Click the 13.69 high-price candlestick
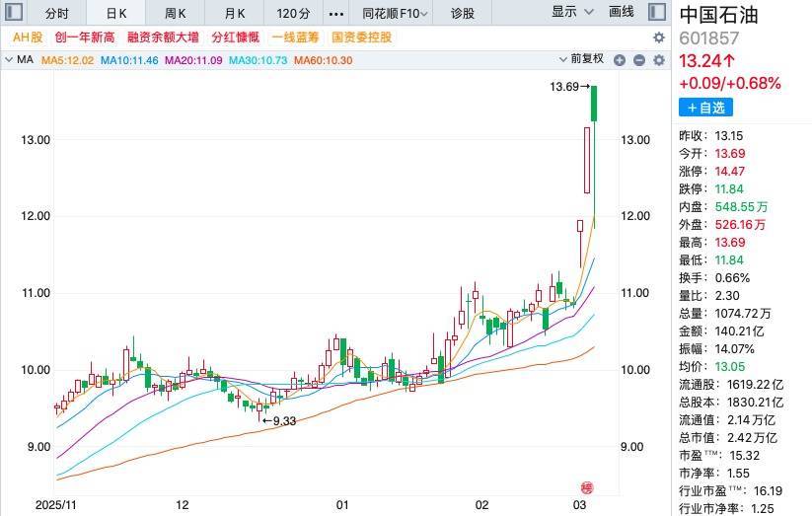812x516 pixels. 596,104
